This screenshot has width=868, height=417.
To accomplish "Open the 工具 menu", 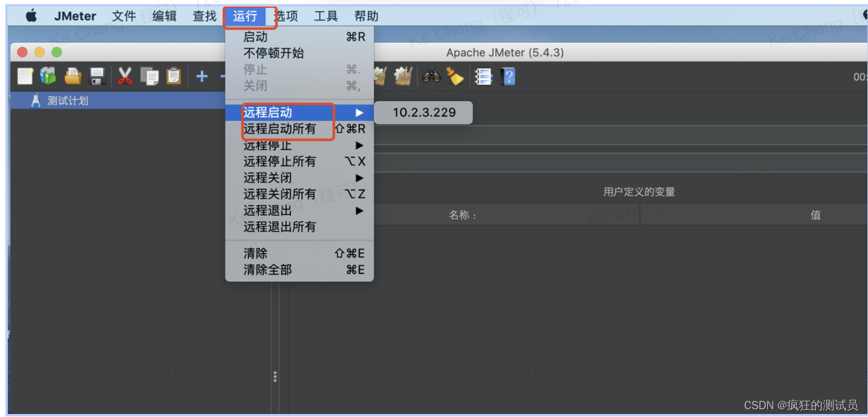I will point(326,16).
